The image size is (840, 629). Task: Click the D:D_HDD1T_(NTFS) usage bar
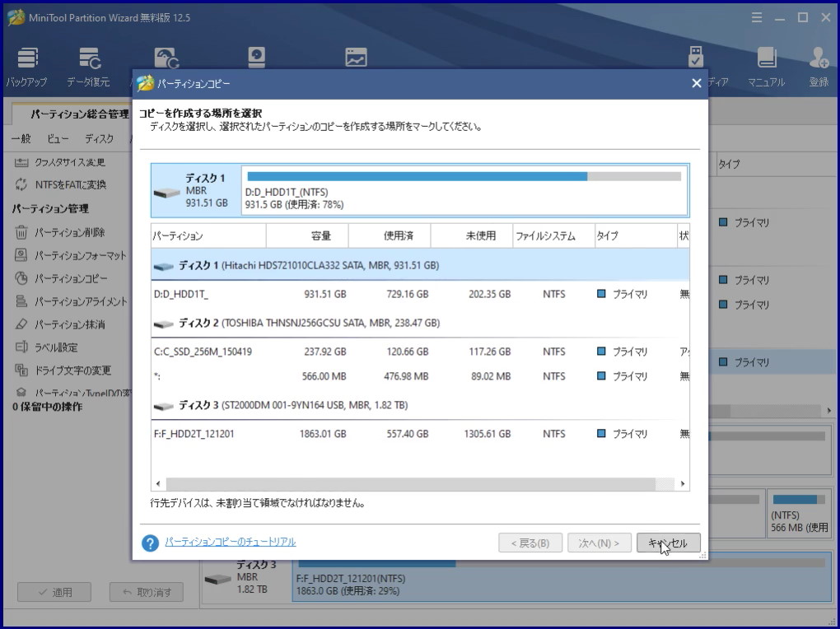(464, 176)
